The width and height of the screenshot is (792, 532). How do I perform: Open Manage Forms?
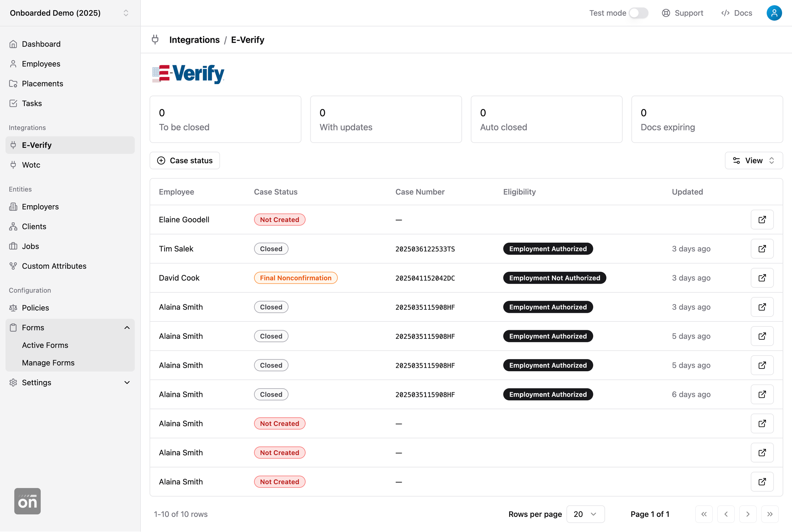click(48, 363)
